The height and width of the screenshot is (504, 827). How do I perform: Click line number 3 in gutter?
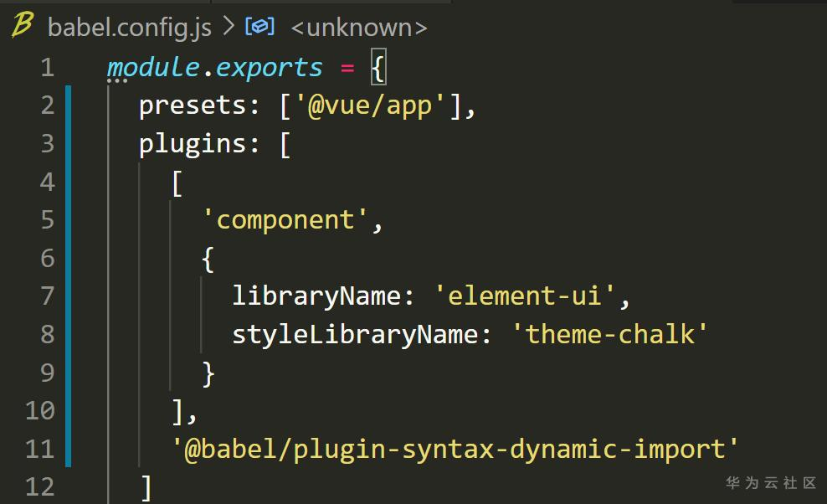48,143
